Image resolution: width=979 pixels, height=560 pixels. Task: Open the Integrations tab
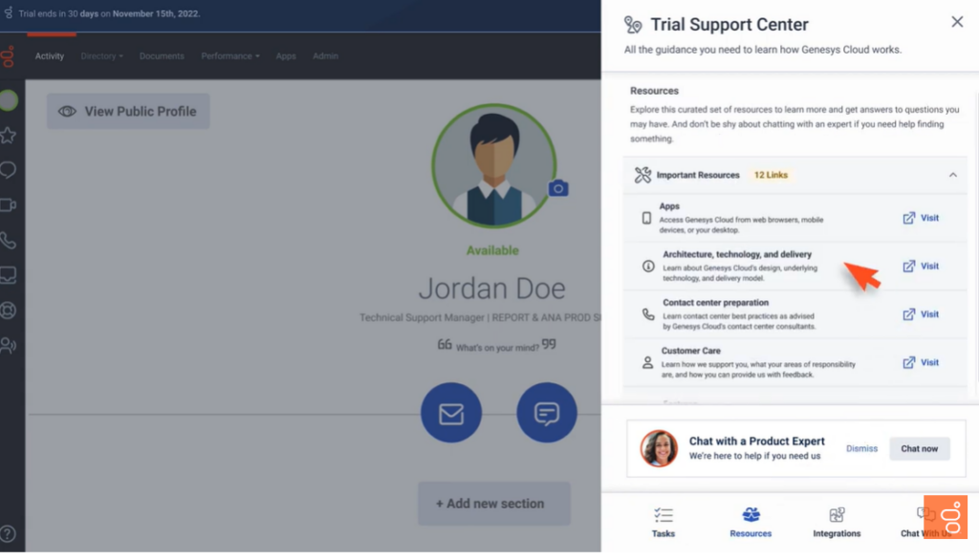click(x=837, y=522)
